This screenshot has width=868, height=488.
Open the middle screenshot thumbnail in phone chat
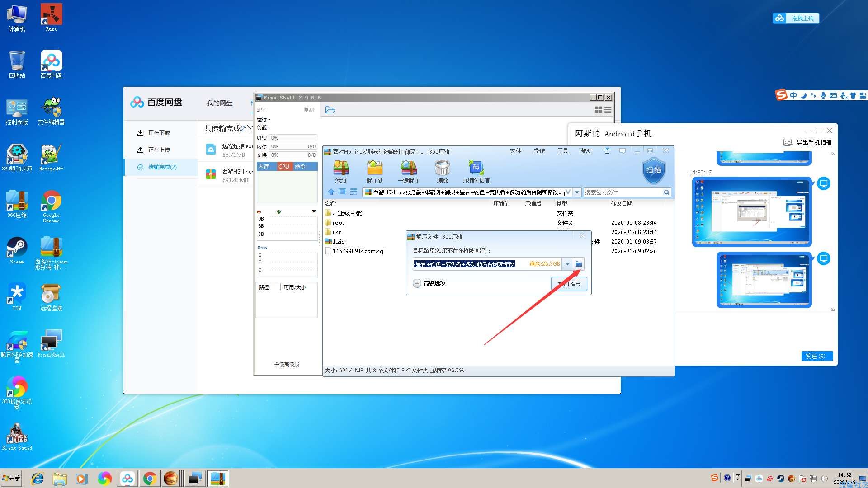pyautogui.click(x=751, y=211)
